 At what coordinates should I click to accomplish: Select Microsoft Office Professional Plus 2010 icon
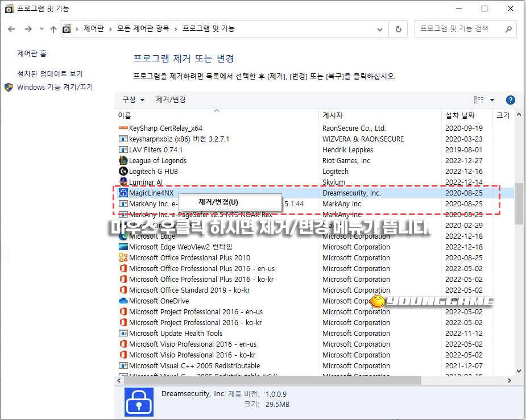coord(123,257)
